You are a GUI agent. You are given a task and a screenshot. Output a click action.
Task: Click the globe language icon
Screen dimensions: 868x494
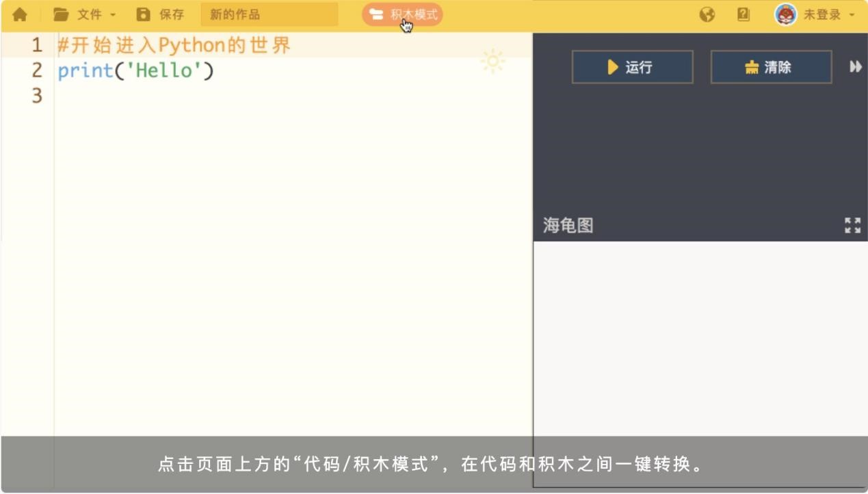click(x=707, y=14)
